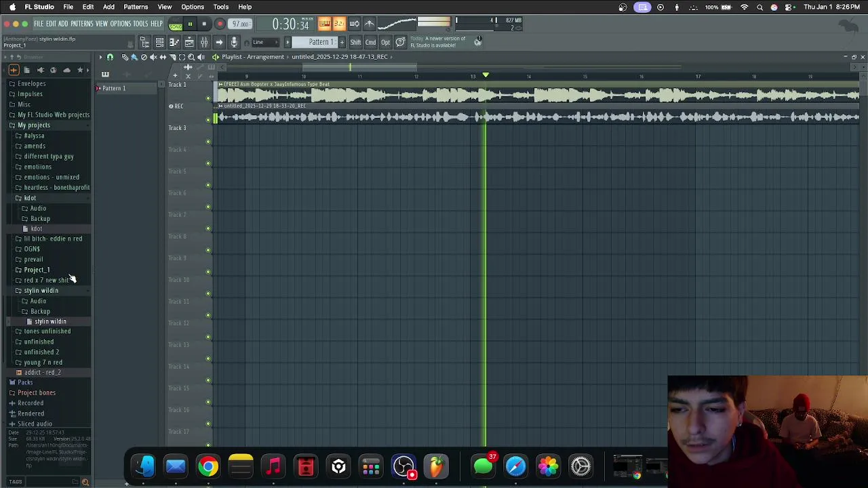Add a new pattern with plus button

(342, 42)
